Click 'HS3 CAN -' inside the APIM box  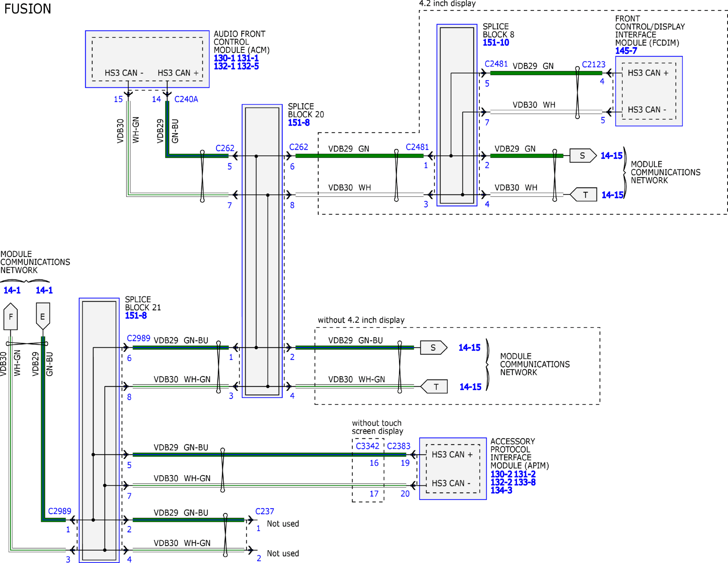tap(451, 483)
